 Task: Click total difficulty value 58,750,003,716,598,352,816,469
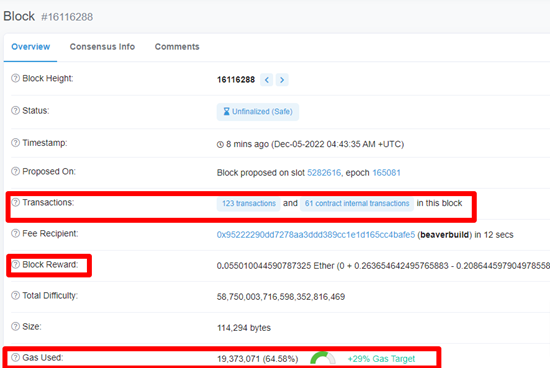coord(281,297)
